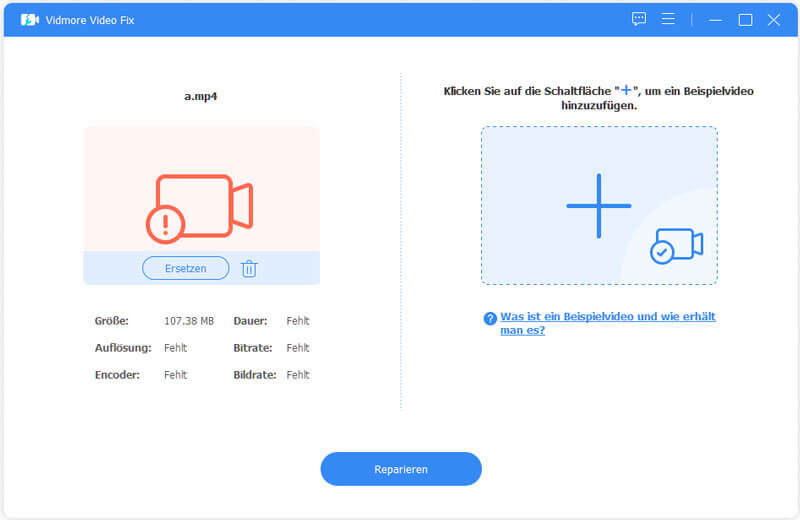Image resolution: width=800 pixels, height=520 pixels.
Task: Select the a.mp4 file name label
Action: [x=201, y=98]
